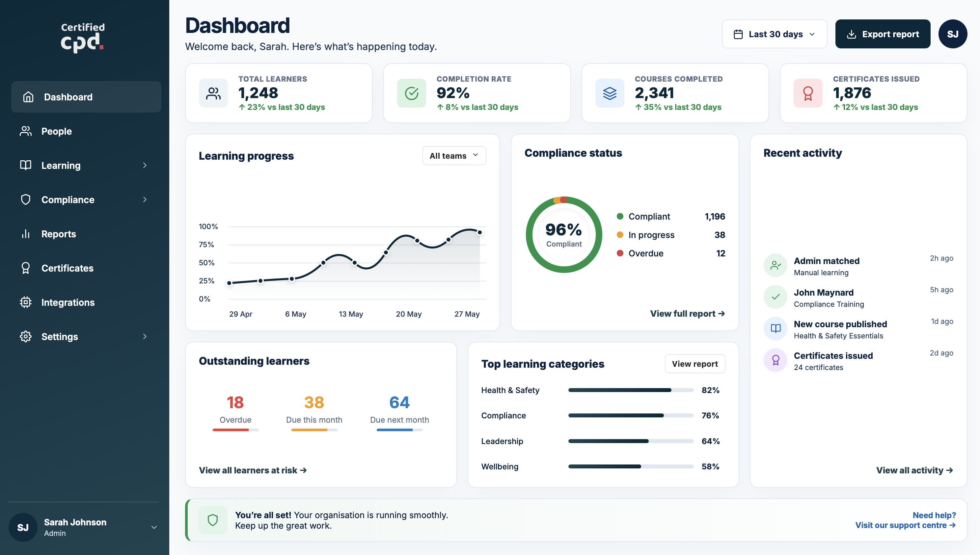Click the Courses Completed value 2,341

[654, 93]
